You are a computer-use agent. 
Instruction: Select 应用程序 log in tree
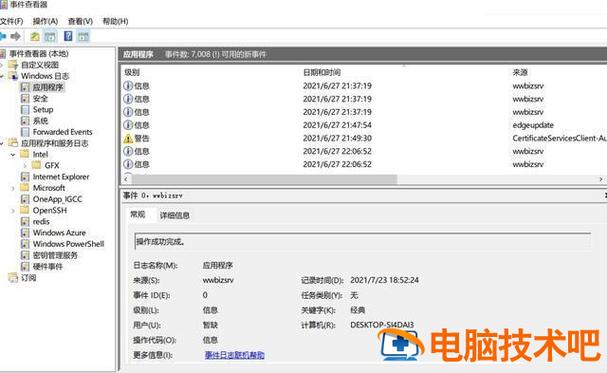[48, 87]
